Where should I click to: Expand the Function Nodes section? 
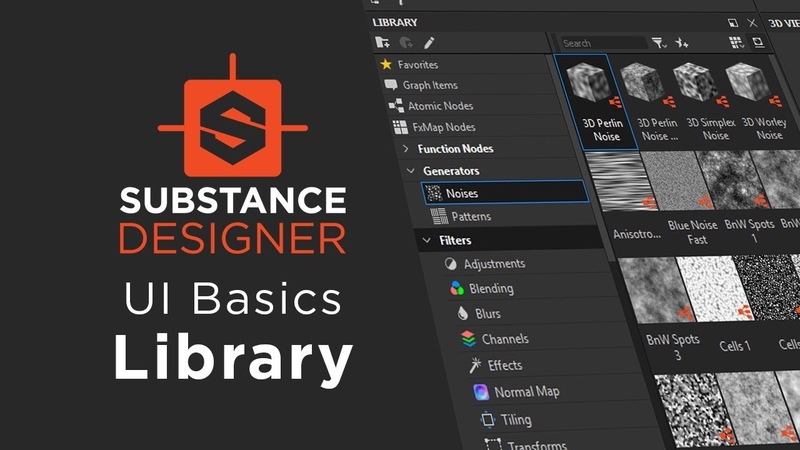point(406,148)
